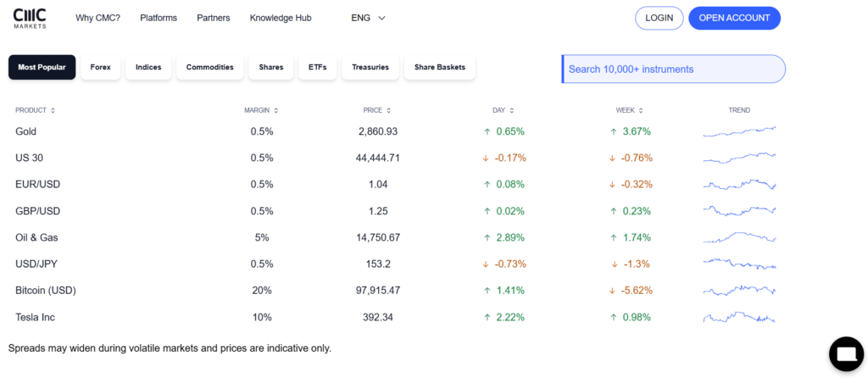Open the Oil & Gas product row
Viewport: 868px width, 378px height.
point(396,237)
